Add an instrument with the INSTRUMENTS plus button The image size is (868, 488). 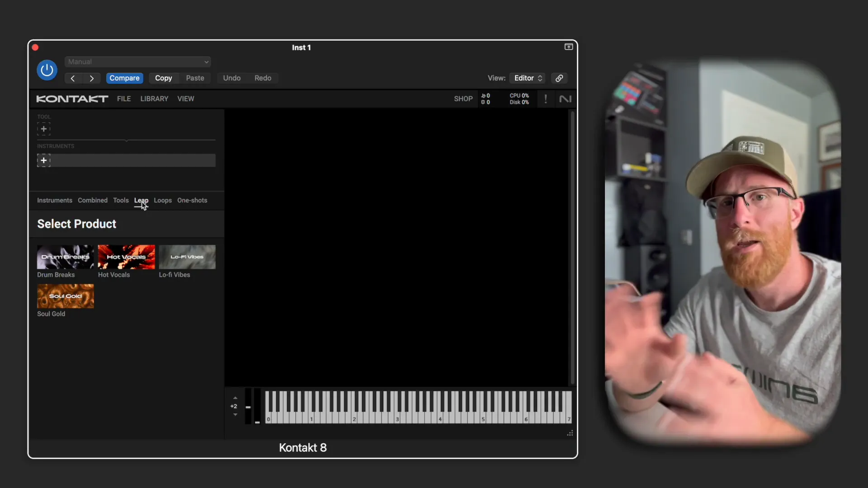click(x=43, y=160)
